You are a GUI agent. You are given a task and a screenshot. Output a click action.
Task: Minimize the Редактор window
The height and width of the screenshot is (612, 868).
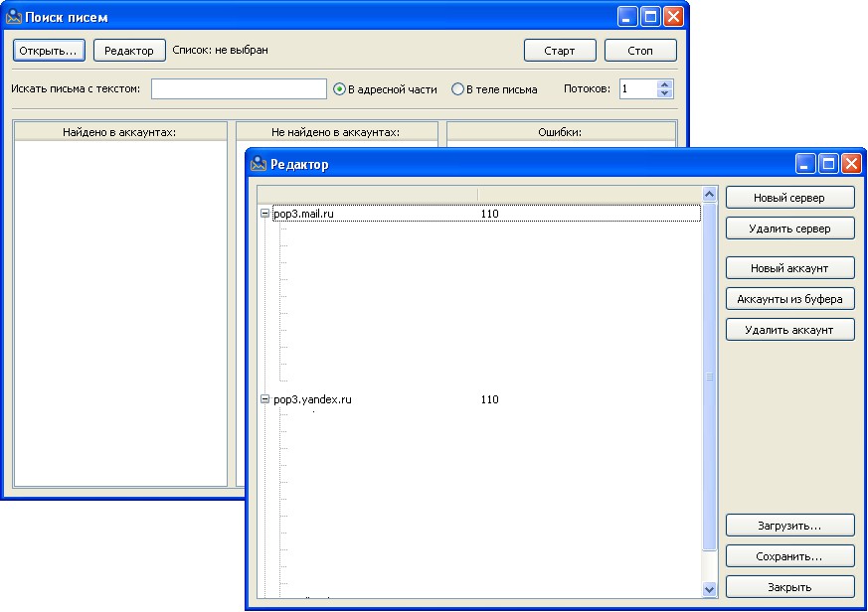pos(805,164)
